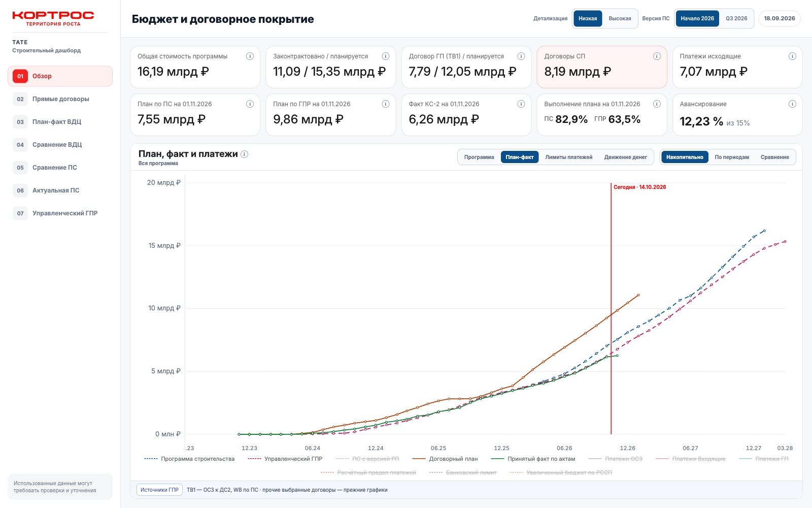Open info icon on План по ГПР card

(x=385, y=104)
